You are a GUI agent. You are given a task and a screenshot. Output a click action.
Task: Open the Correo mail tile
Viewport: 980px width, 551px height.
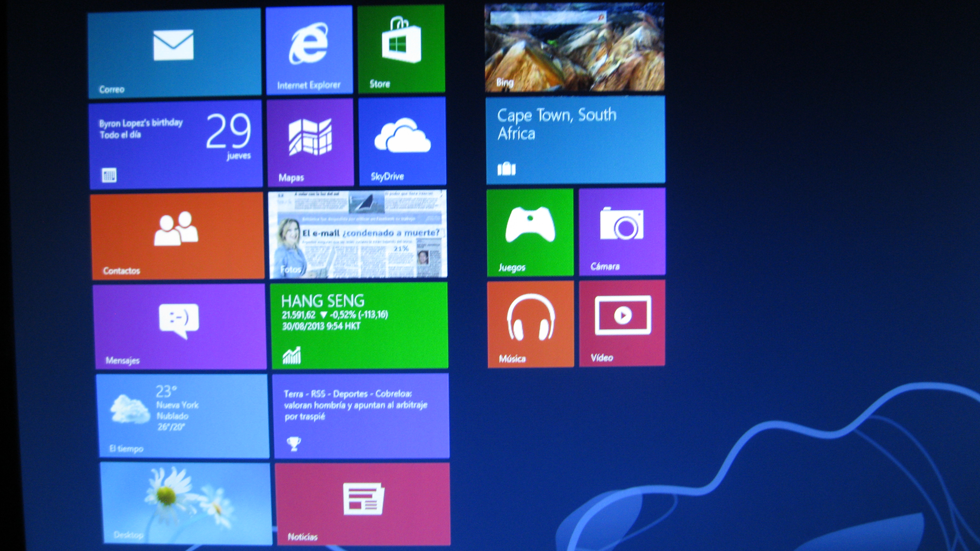[175, 53]
